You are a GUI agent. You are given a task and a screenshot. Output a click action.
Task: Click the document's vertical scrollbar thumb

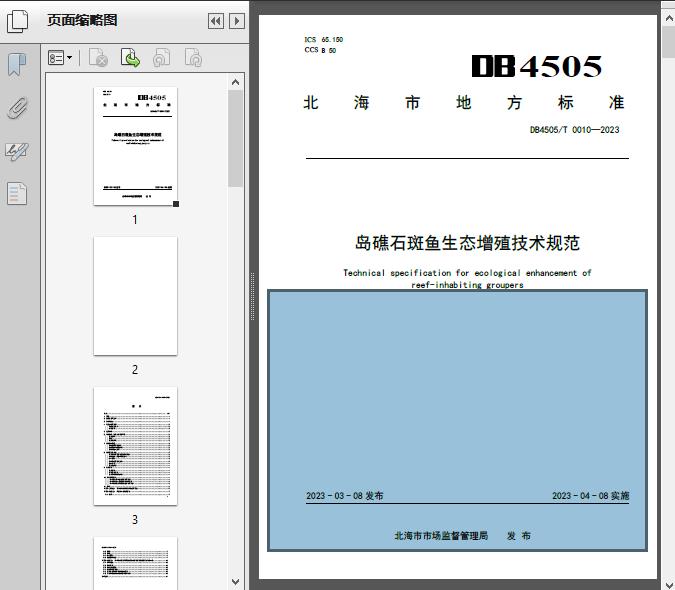coord(667,43)
